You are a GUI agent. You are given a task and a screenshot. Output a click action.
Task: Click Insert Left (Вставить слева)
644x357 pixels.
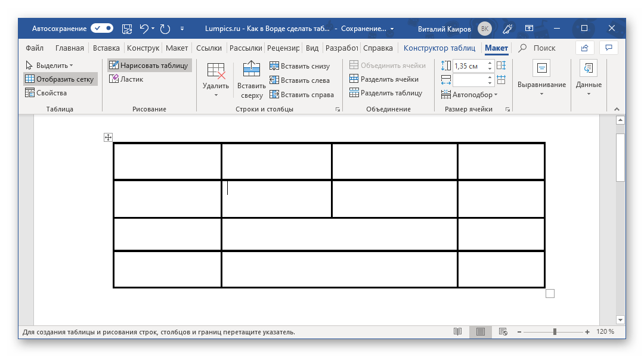coord(299,80)
